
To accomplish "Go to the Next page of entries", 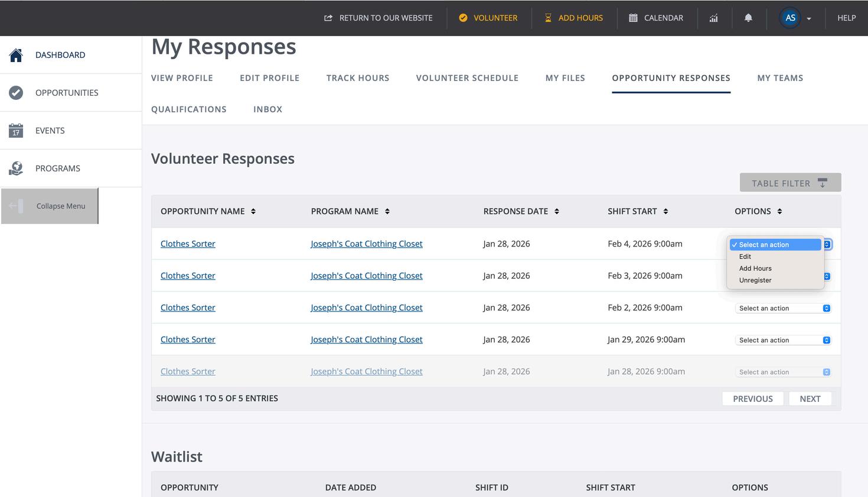I will (810, 399).
